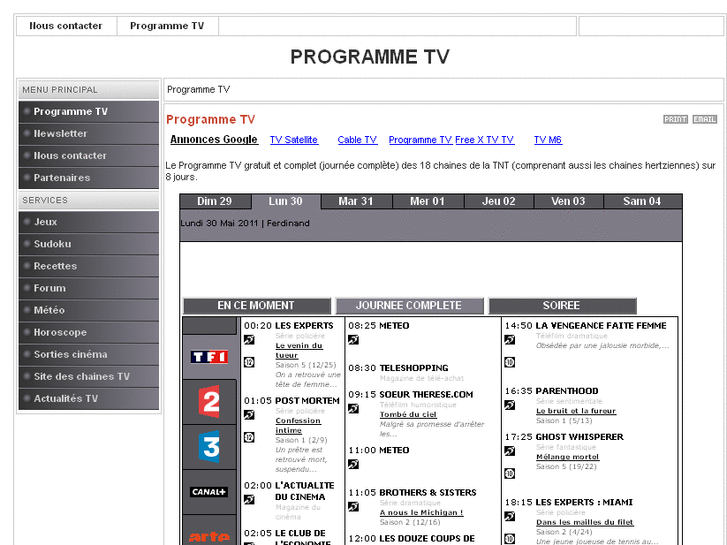Show the EN CE MOMENT listing

coord(256,306)
